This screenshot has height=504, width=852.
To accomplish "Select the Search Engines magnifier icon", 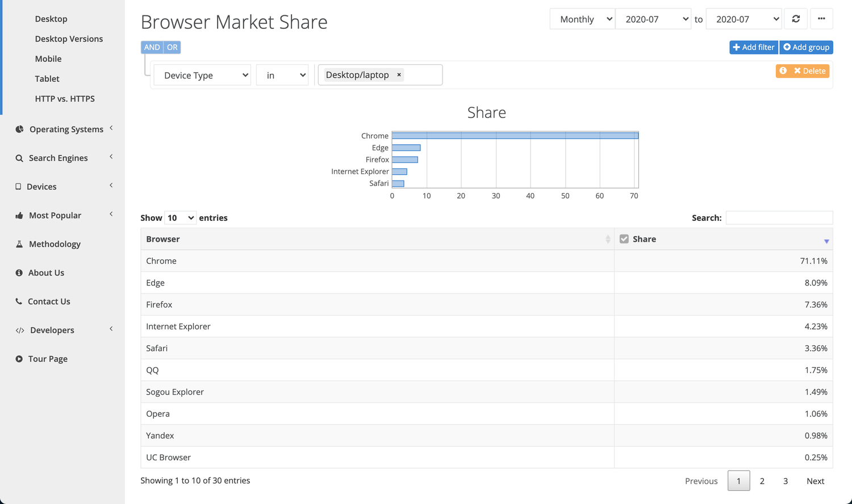I will coord(19,158).
